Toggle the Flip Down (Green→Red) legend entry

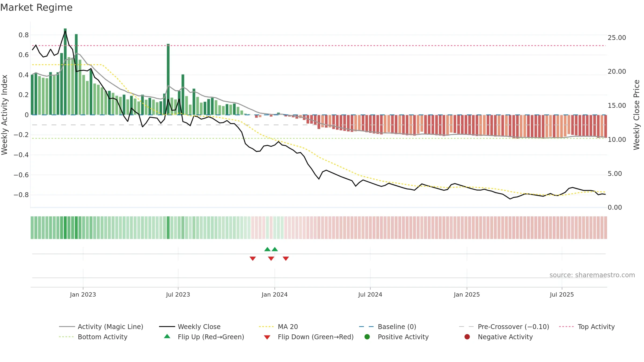tap(309, 337)
